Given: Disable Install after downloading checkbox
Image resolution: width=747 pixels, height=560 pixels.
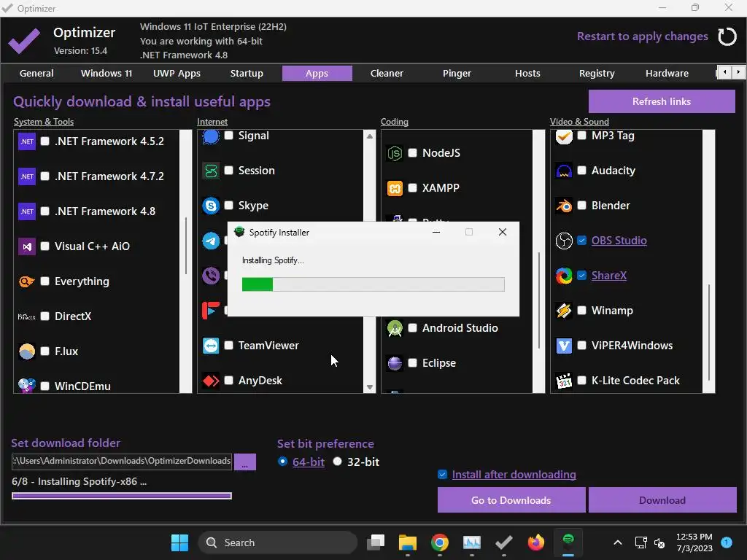Looking at the screenshot, I should (x=443, y=474).
